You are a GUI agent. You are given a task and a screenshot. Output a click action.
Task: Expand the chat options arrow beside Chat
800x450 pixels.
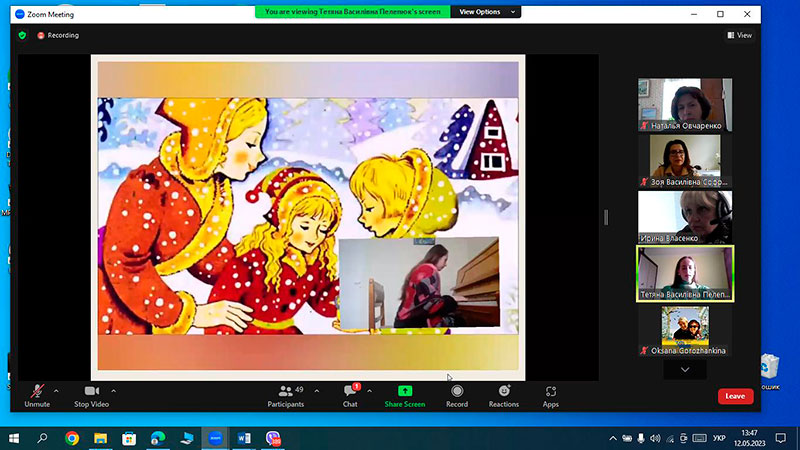(x=369, y=391)
